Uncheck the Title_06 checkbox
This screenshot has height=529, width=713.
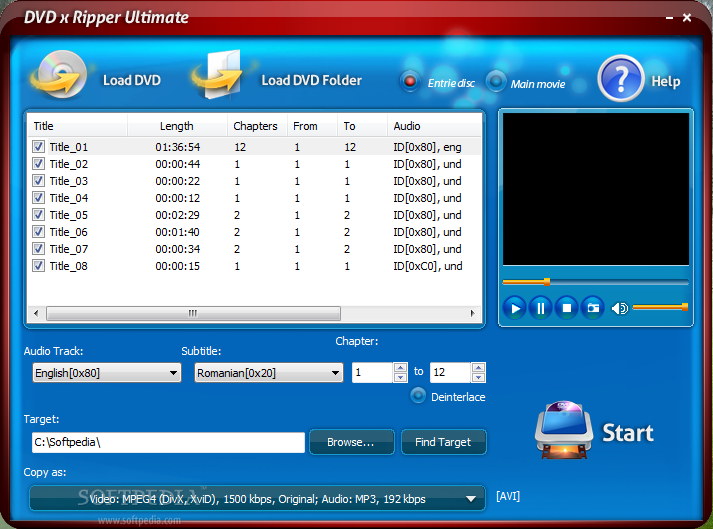[x=39, y=232]
